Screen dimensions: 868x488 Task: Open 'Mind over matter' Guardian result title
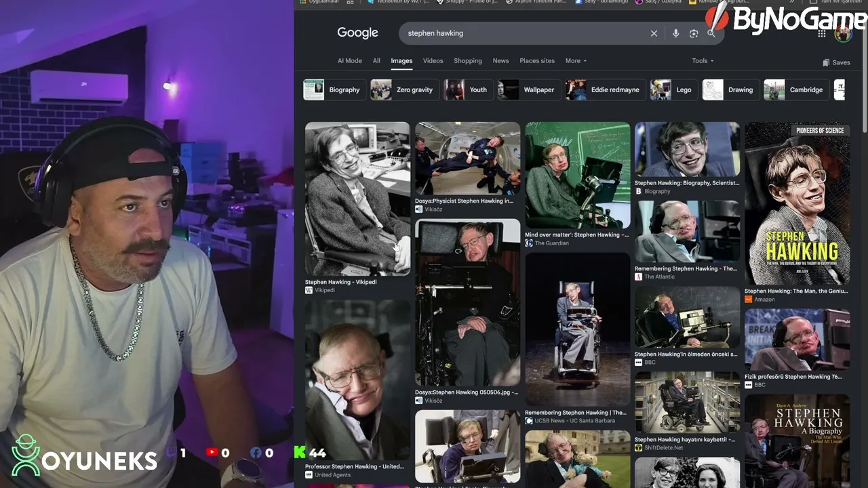(x=577, y=235)
